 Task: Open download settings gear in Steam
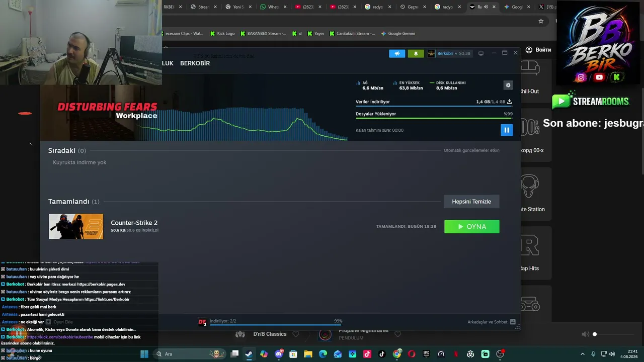(x=508, y=85)
